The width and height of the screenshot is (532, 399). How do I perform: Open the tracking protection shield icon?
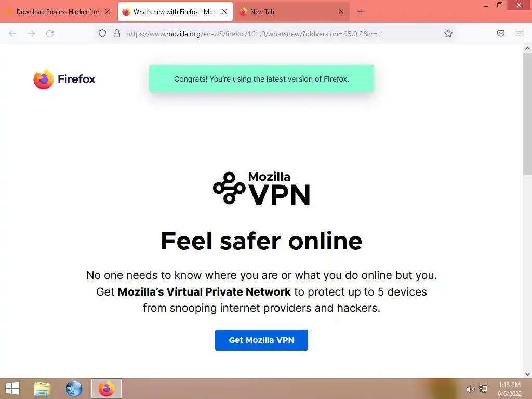(102, 34)
